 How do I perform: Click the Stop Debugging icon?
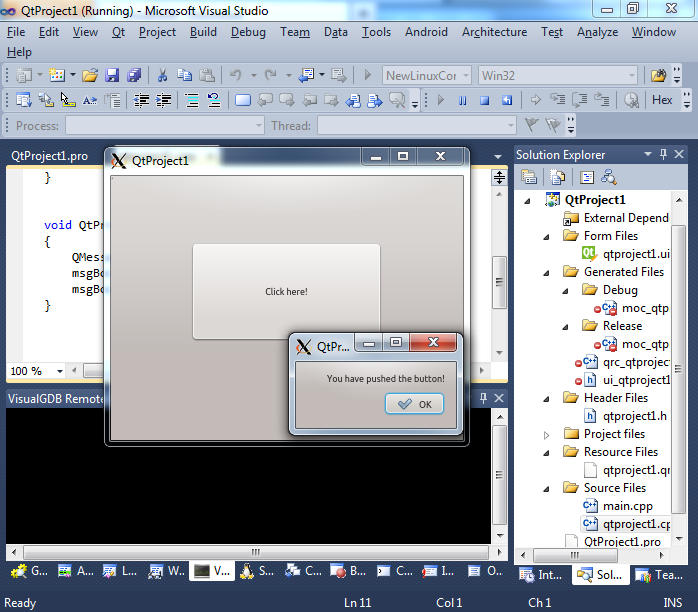point(484,101)
